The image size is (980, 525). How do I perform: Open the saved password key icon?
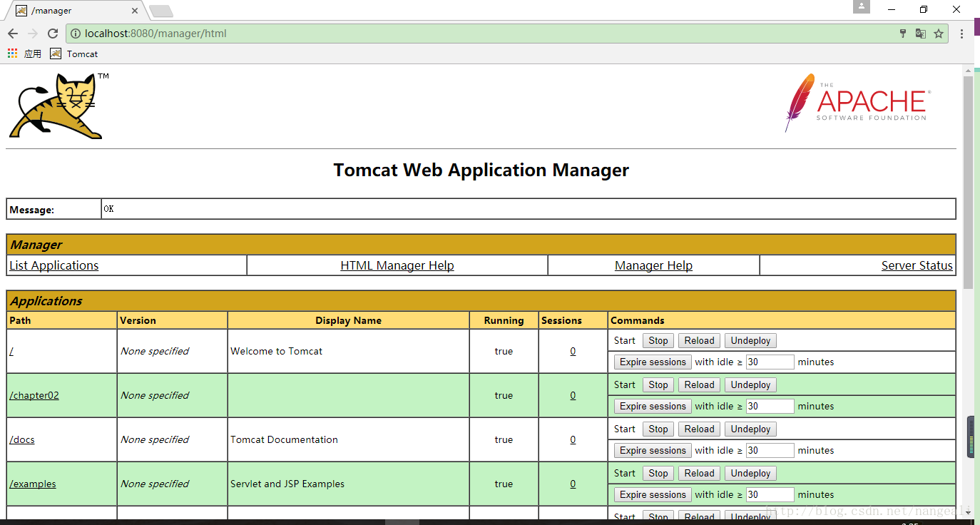[x=902, y=34]
